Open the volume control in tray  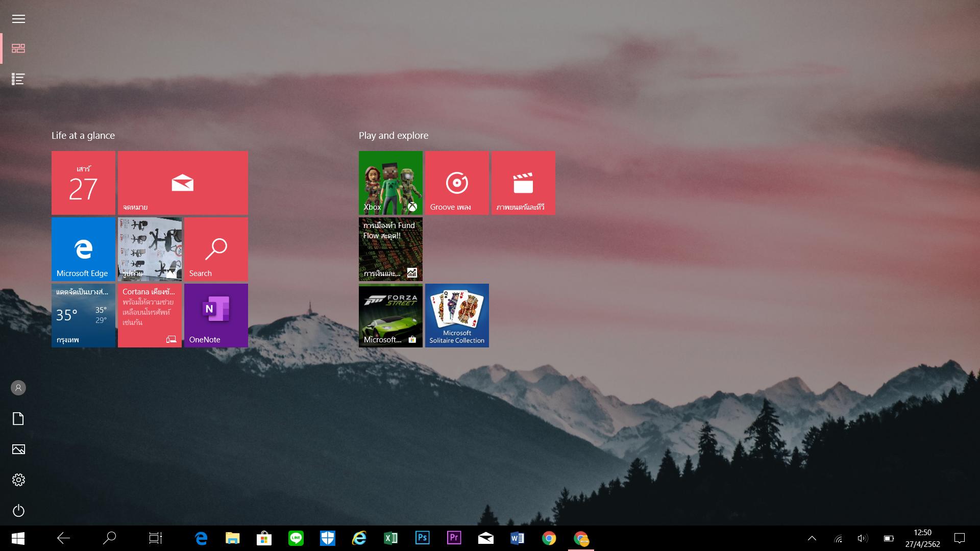(x=862, y=538)
